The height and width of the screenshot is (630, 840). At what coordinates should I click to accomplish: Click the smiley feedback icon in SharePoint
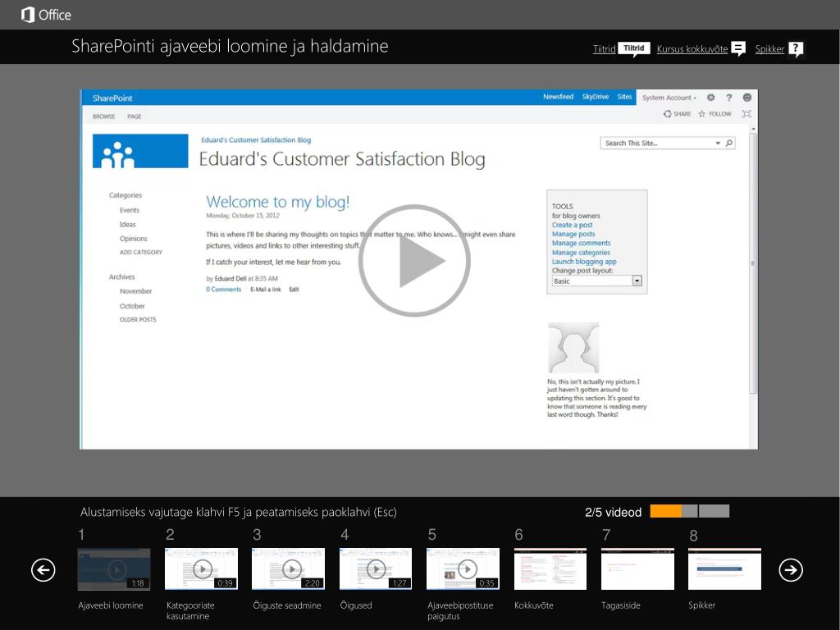(x=746, y=97)
